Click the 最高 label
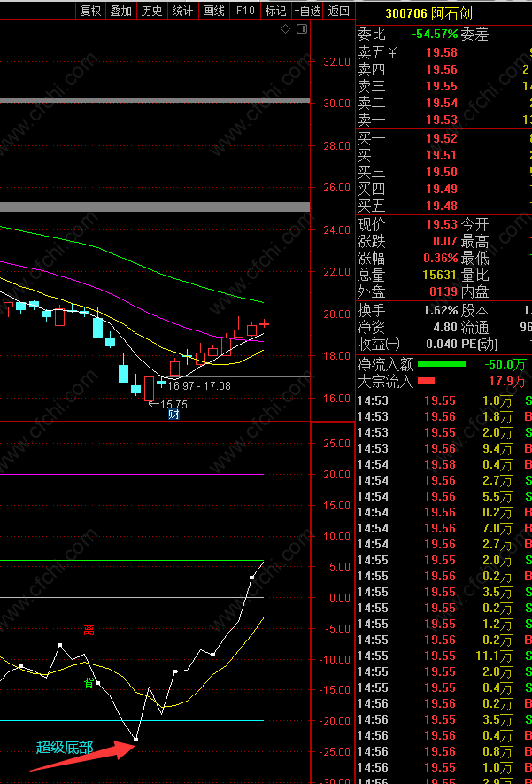Image resolution: width=532 pixels, height=784 pixels. [x=474, y=242]
